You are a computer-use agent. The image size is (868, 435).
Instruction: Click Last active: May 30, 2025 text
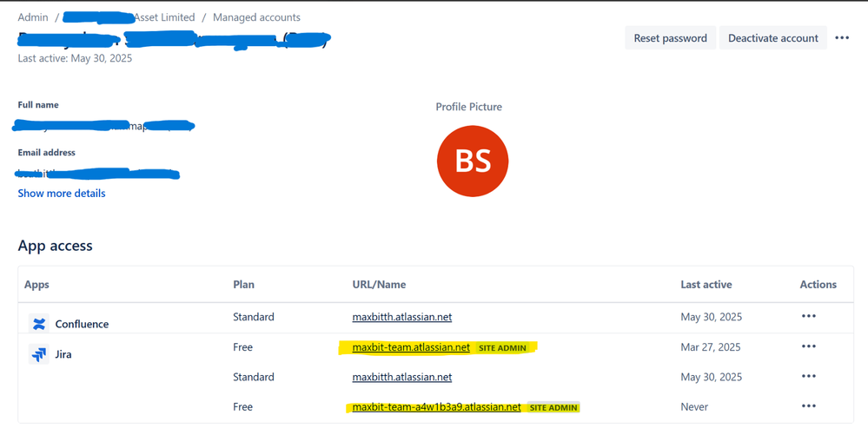[75, 57]
